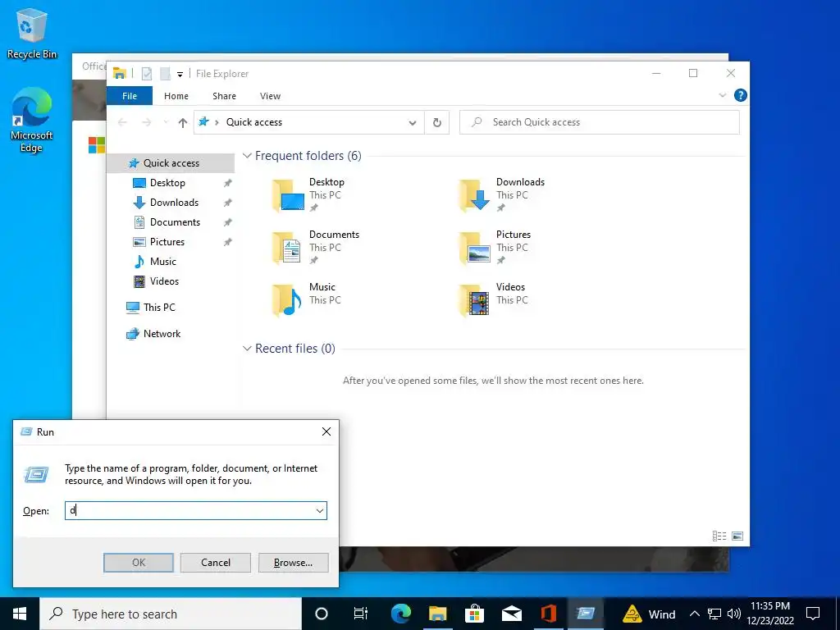The height and width of the screenshot is (630, 840).
Task: Click the Properties quick access toolbar icon
Action: pyautogui.click(x=147, y=73)
